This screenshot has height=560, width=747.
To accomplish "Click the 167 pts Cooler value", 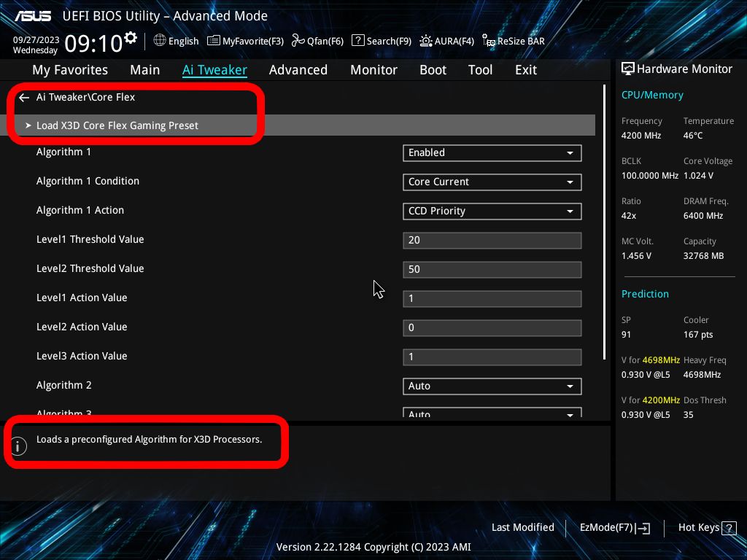I will (698, 335).
